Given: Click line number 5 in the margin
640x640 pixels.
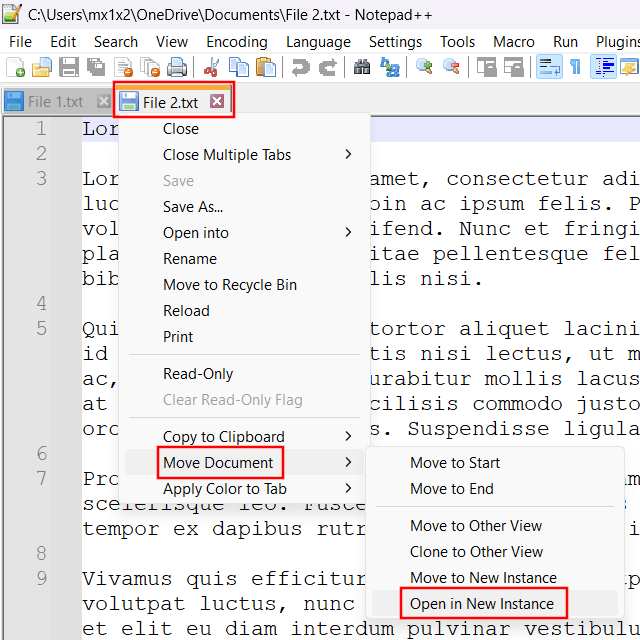Looking at the screenshot, I should click(x=42, y=329).
